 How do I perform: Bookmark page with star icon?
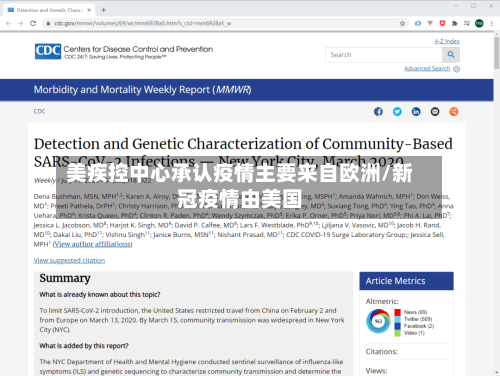(x=402, y=23)
